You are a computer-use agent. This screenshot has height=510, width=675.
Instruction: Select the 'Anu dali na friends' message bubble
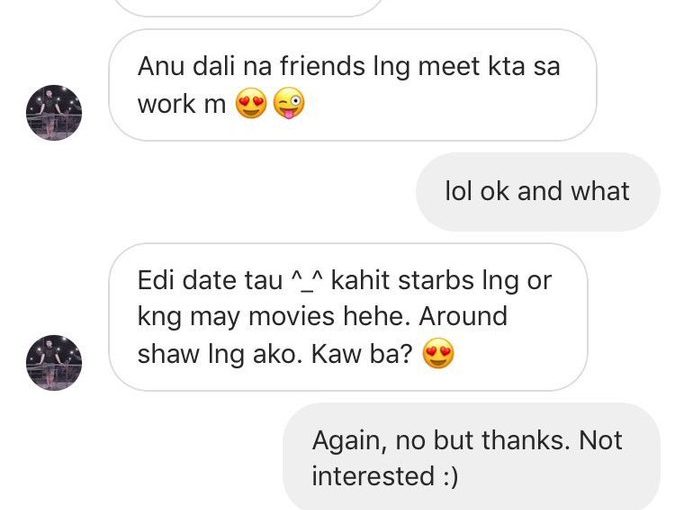(353, 85)
